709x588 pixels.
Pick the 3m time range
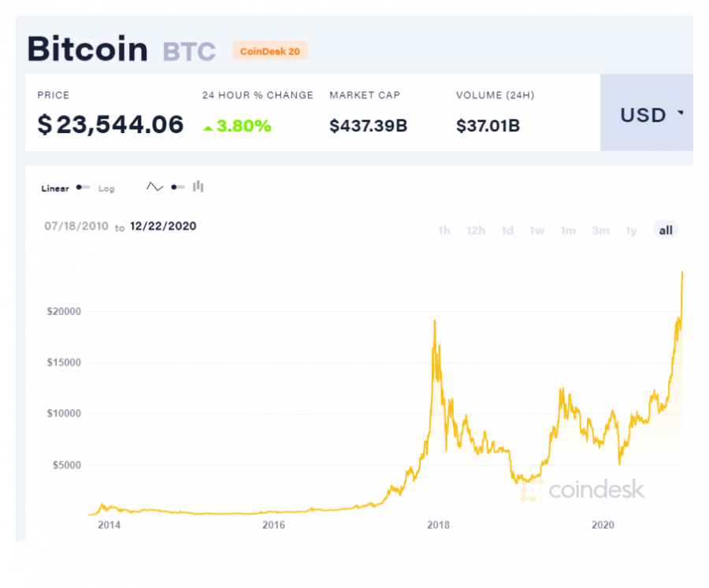(600, 231)
